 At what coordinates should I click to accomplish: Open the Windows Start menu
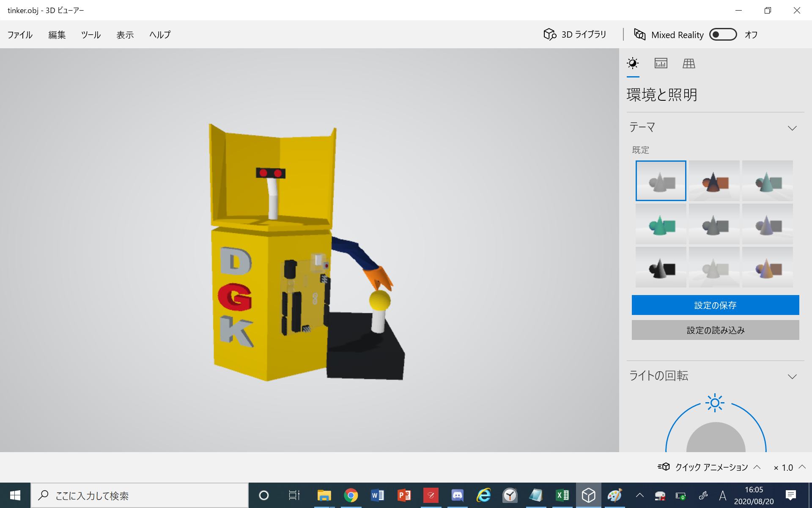click(x=15, y=495)
